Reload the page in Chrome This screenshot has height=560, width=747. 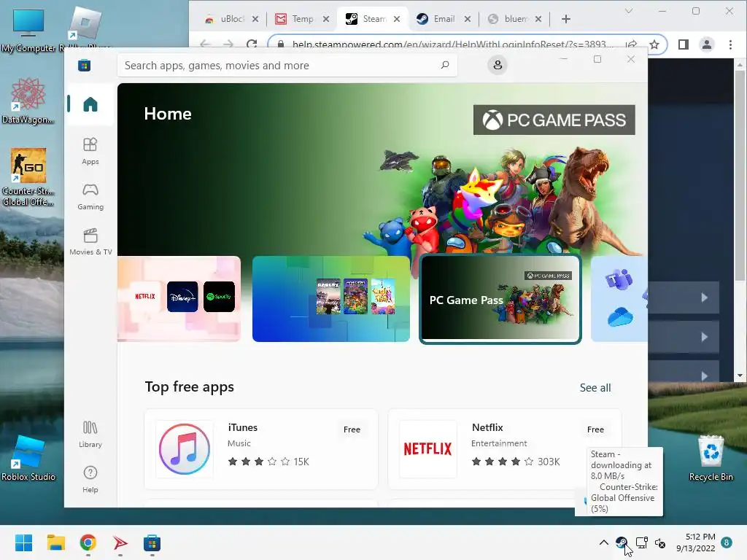252,44
